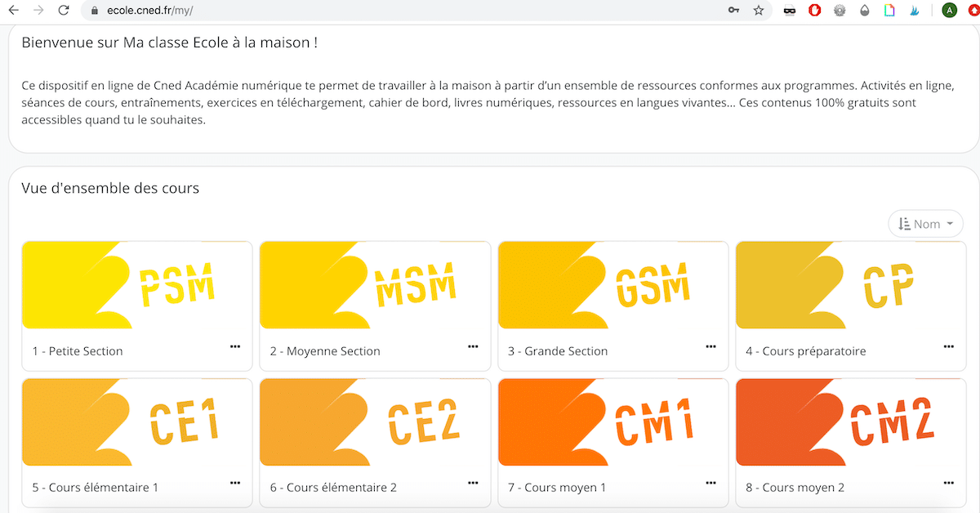The image size is (980, 513).
Task: Click the red stop-hand ad blocker extension
Action: coord(814,11)
